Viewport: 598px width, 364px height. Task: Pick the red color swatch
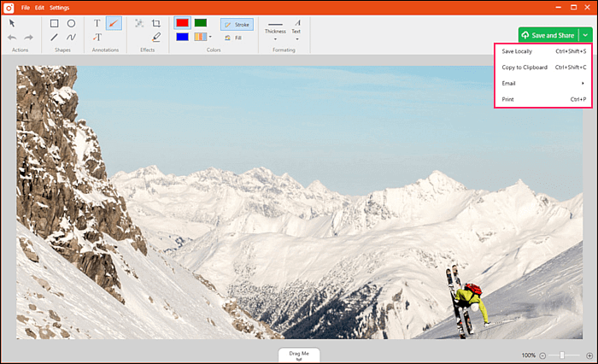tap(182, 23)
